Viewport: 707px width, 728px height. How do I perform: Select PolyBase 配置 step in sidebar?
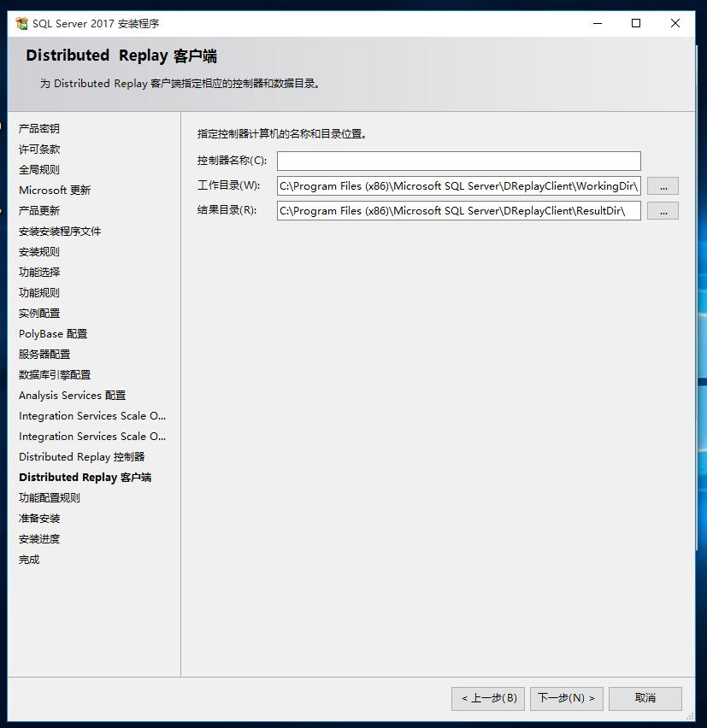53,333
